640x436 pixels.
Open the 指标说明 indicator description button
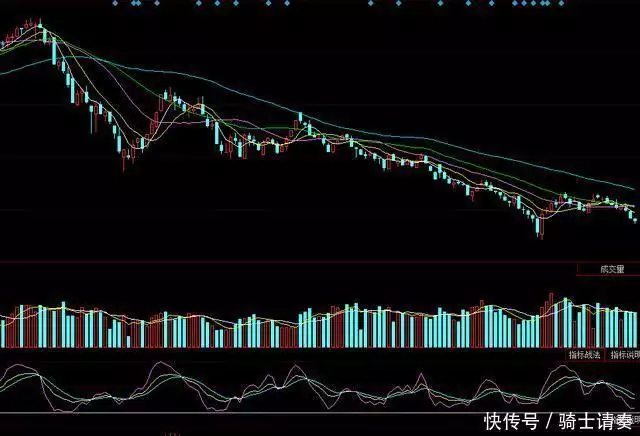point(624,355)
